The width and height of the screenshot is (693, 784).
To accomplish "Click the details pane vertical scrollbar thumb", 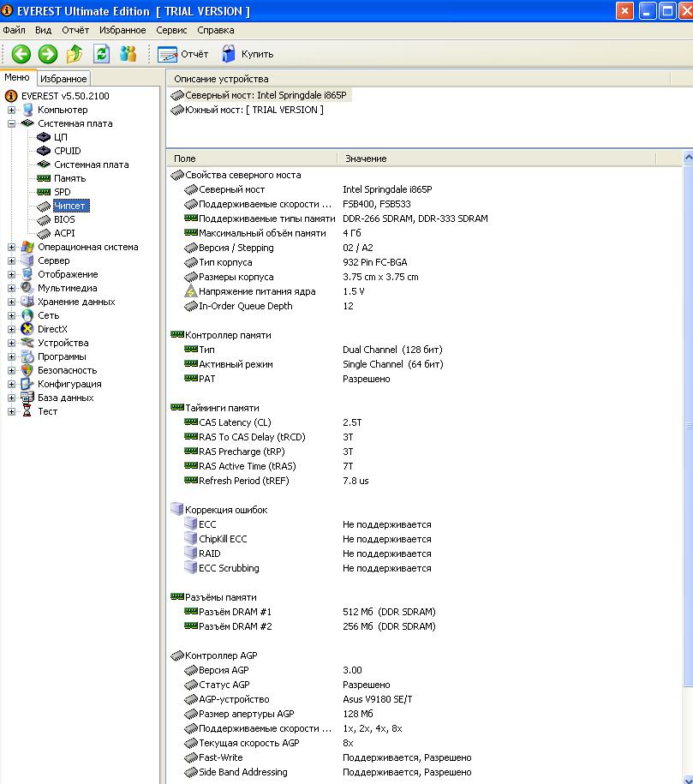I will [689, 426].
